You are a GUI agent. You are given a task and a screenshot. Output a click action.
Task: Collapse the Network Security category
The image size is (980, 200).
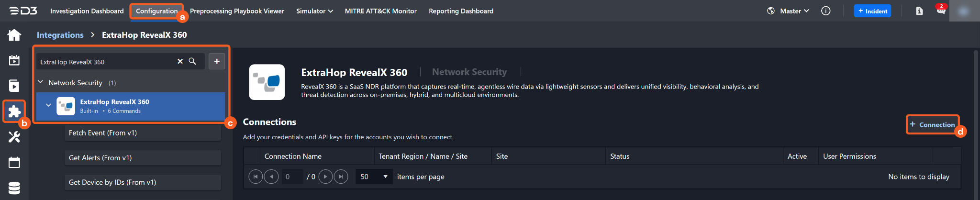click(x=41, y=82)
